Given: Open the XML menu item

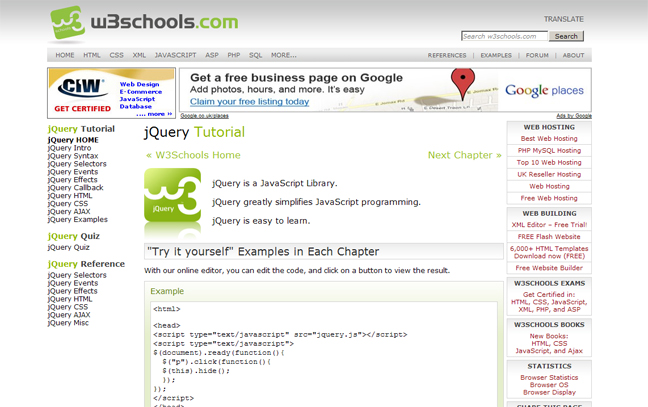Looking at the screenshot, I should click(139, 55).
